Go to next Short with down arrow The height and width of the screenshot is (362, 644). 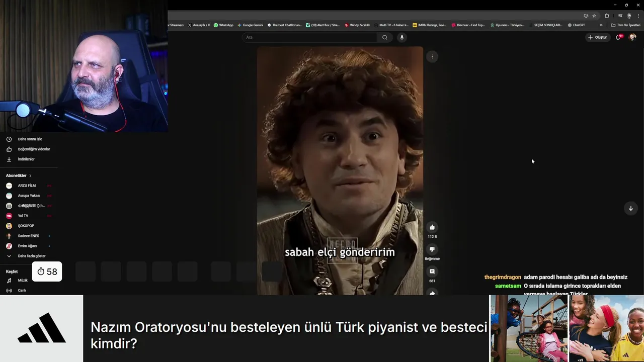click(630, 208)
